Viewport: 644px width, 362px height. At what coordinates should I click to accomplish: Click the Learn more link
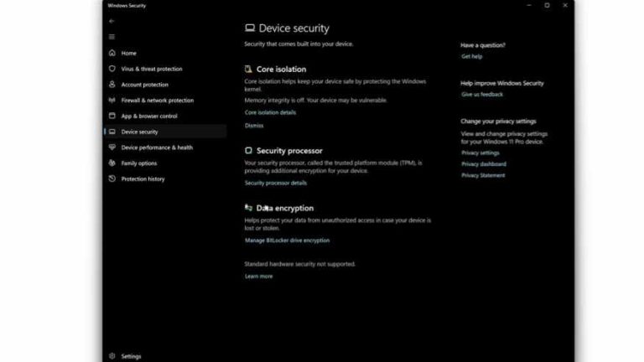(258, 276)
